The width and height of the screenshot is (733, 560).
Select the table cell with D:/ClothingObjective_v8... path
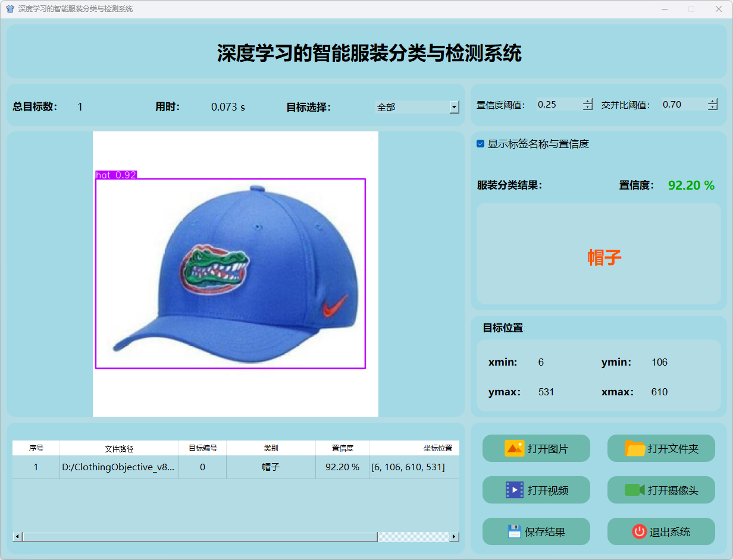pyautogui.click(x=120, y=467)
